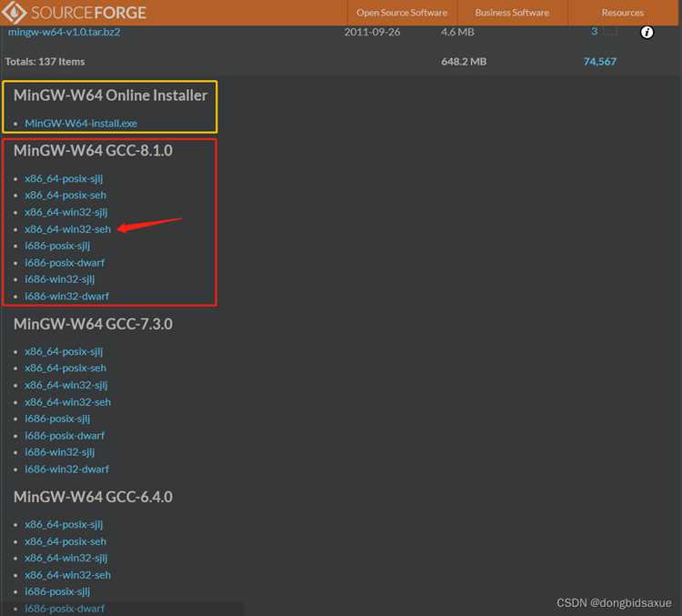
Task: Open the Resources menu
Action: tap(622, 13)
